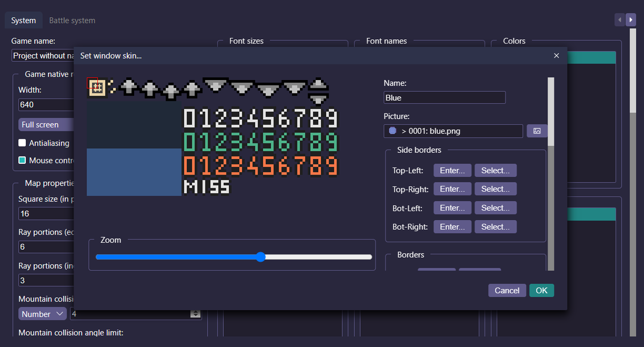Click Enter for Top-Right border
Screen dimensions: 644x347
452,189
